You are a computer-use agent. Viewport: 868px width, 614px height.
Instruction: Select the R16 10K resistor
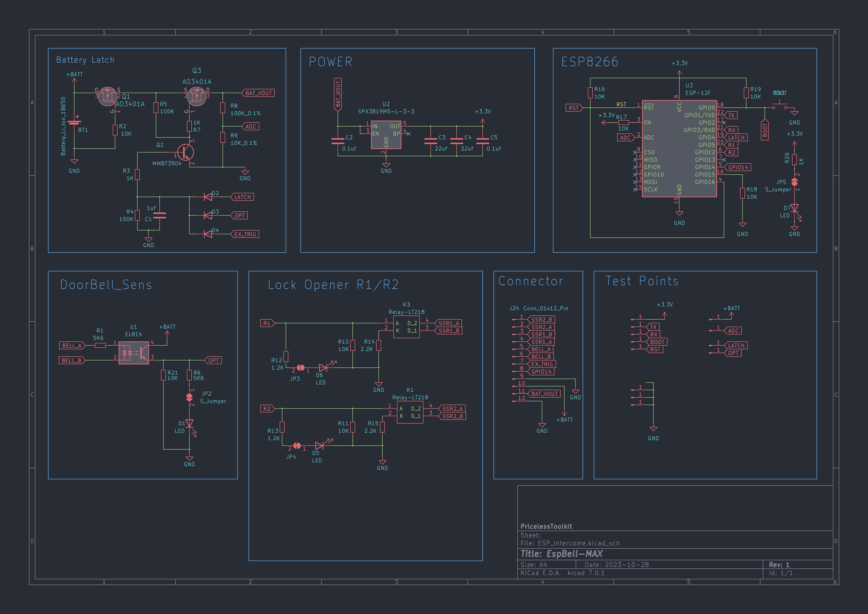click(x=590, y=93)
